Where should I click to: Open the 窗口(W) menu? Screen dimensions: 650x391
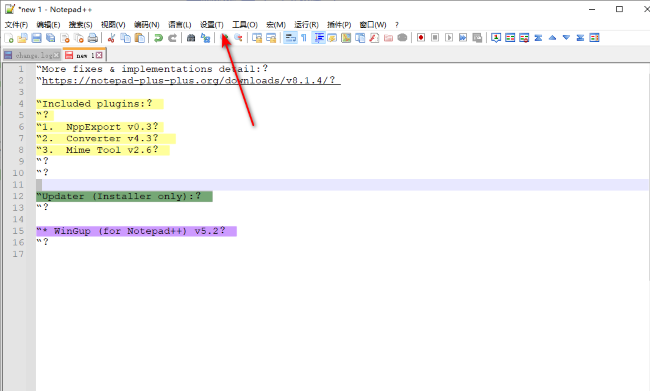[x=373, y=25]
